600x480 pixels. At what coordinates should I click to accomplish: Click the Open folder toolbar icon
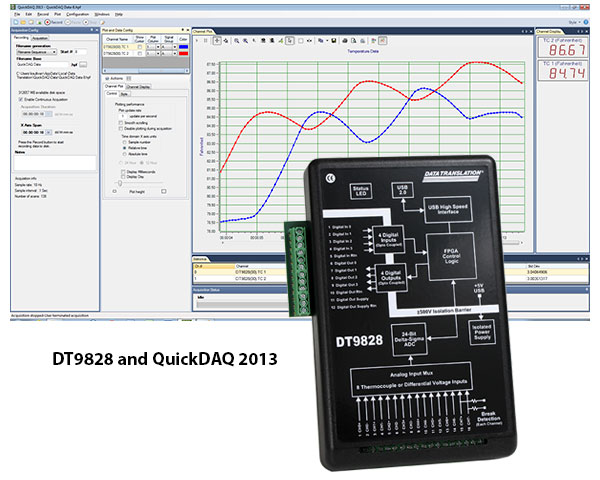pos(23,22)
